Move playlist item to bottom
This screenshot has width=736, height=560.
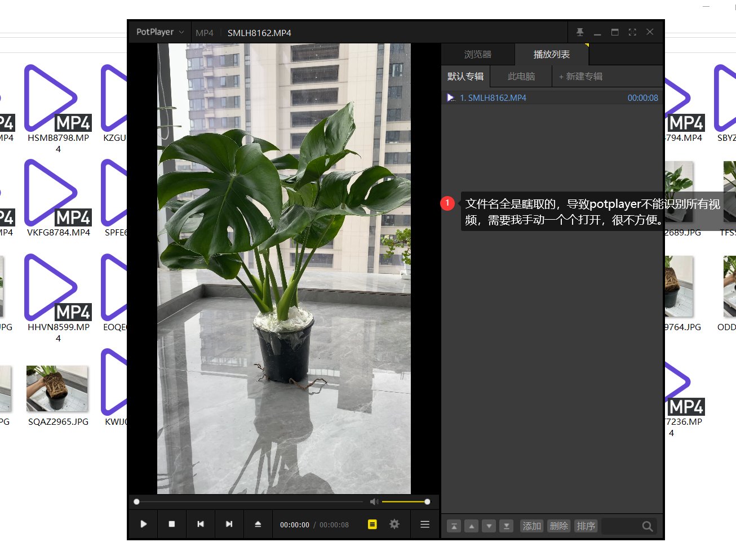click(x=507, y=526)
